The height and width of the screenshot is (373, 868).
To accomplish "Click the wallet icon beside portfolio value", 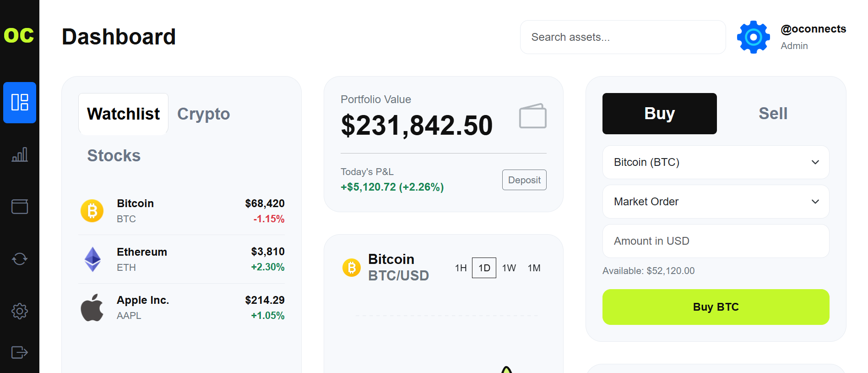I will click(532, 116).
